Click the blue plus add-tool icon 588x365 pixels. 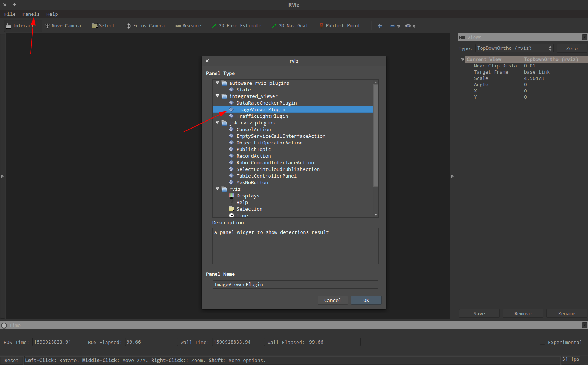(x=380, y=26)
